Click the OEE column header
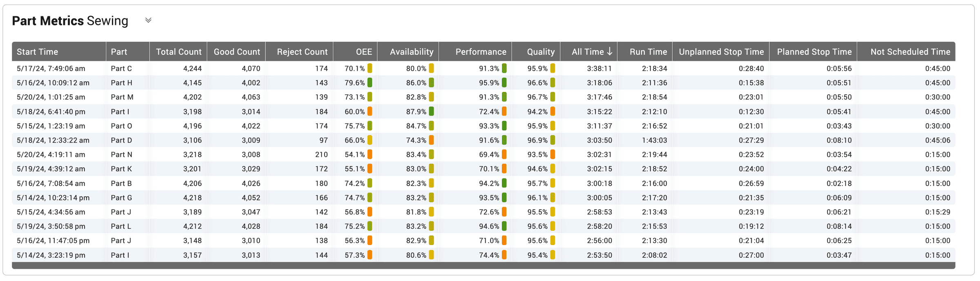Viewport: 980px width, 281px height. [363, 52]
